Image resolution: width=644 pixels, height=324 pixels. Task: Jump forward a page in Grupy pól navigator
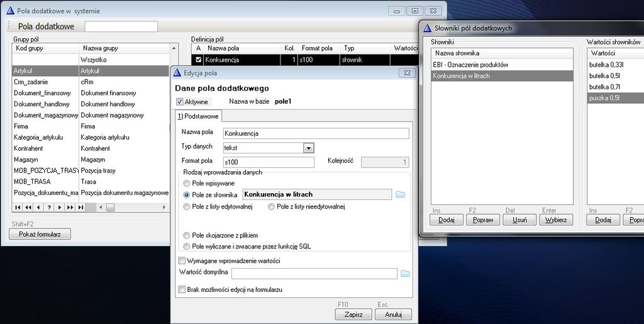click(70, 208)
